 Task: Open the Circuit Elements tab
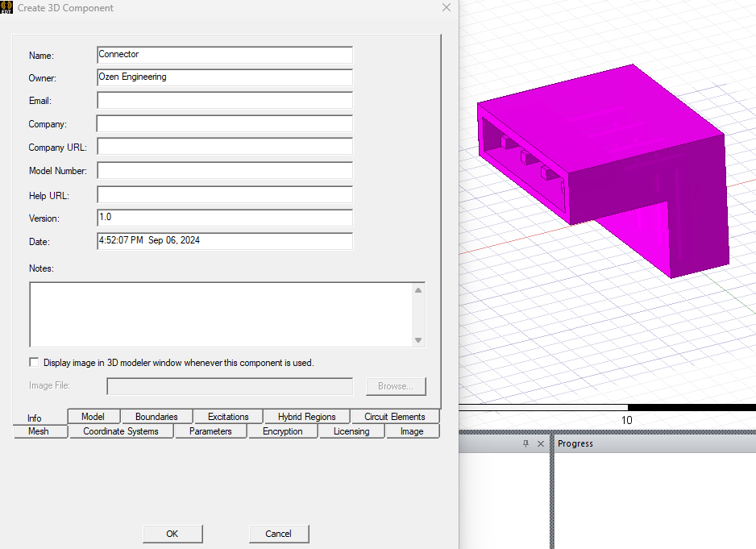(395, 416)
